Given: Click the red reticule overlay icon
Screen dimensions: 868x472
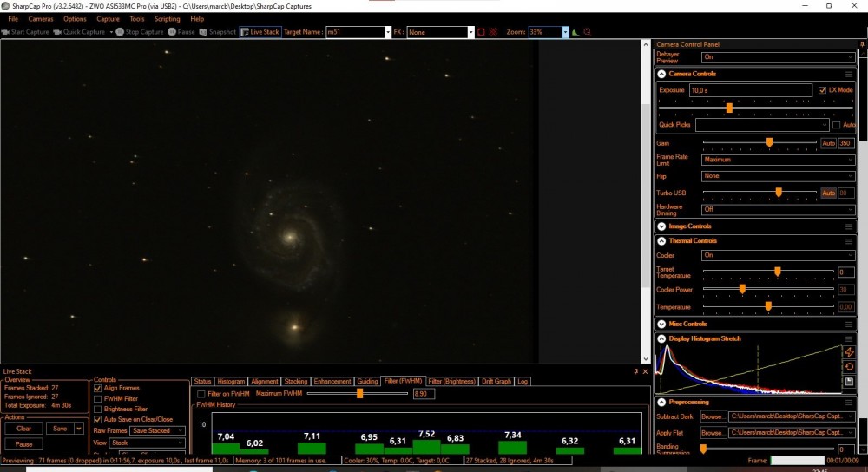Looking at the screenshot, I should (x=493, y=32).
